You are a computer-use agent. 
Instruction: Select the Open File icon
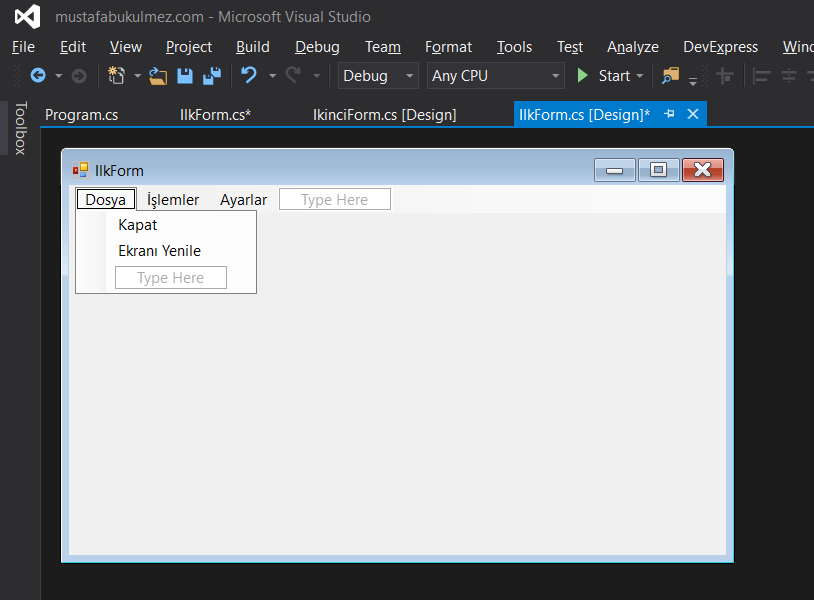click(157, 75)
